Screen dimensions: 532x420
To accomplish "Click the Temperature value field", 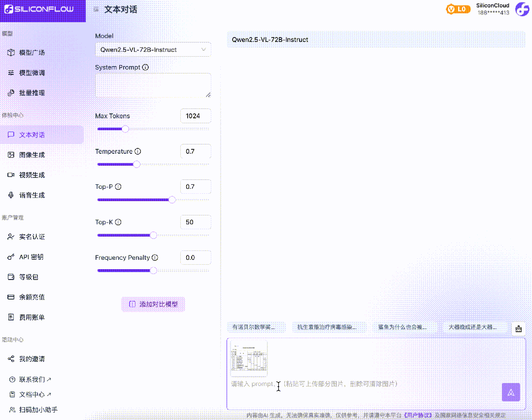I will click(196, 151).
